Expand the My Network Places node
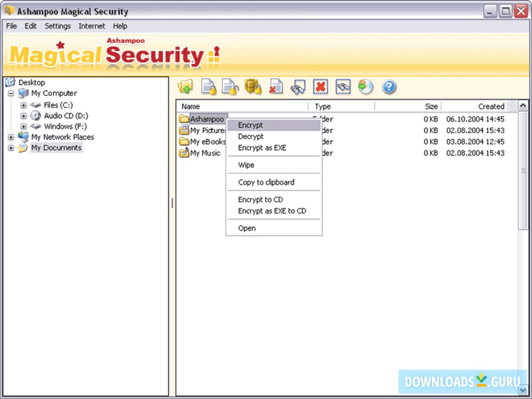This screenshot has width=532, height=399. pyautogui.click(x=11, y=137)
